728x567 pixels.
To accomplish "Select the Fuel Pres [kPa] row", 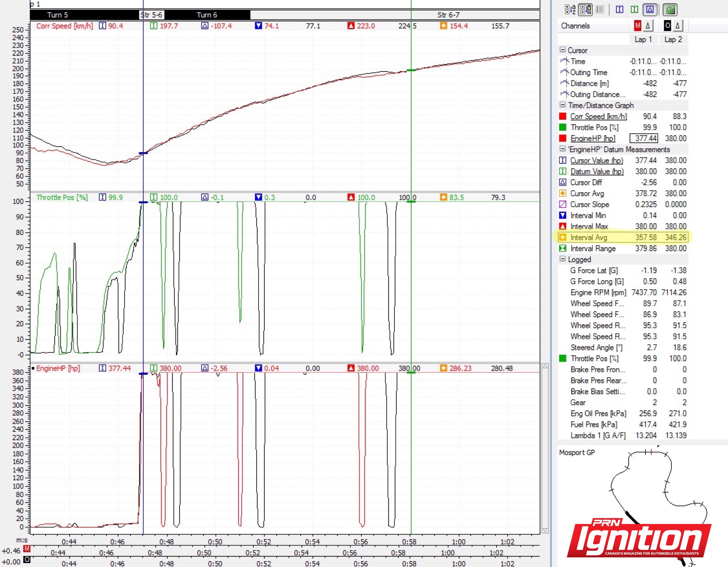I will pyautogui.click(x=623, y=424).
